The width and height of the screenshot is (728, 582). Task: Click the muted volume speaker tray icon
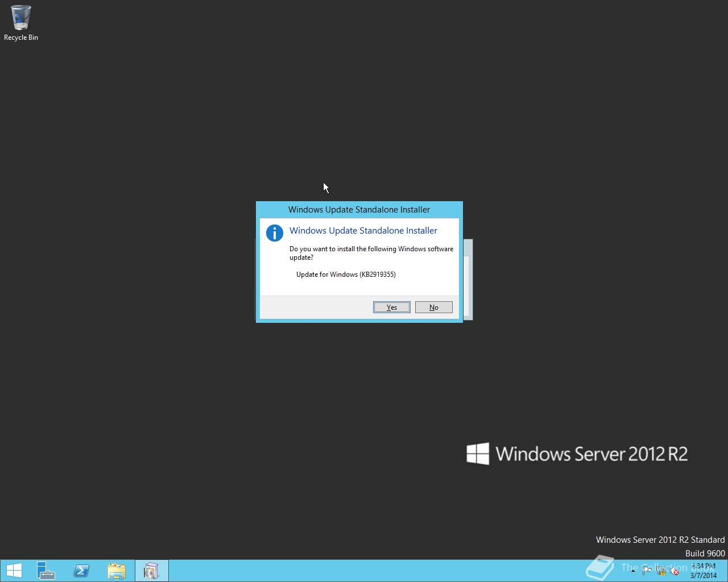coord(675,571)
